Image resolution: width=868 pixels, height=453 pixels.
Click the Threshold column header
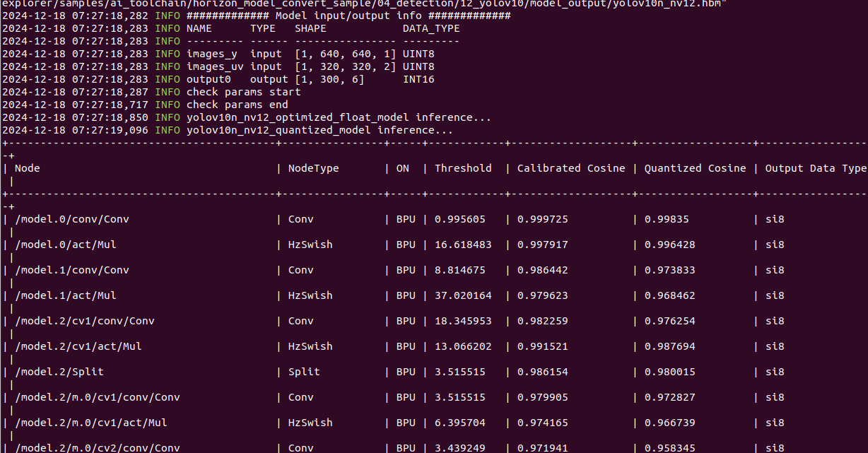click(x=463, y=168)
